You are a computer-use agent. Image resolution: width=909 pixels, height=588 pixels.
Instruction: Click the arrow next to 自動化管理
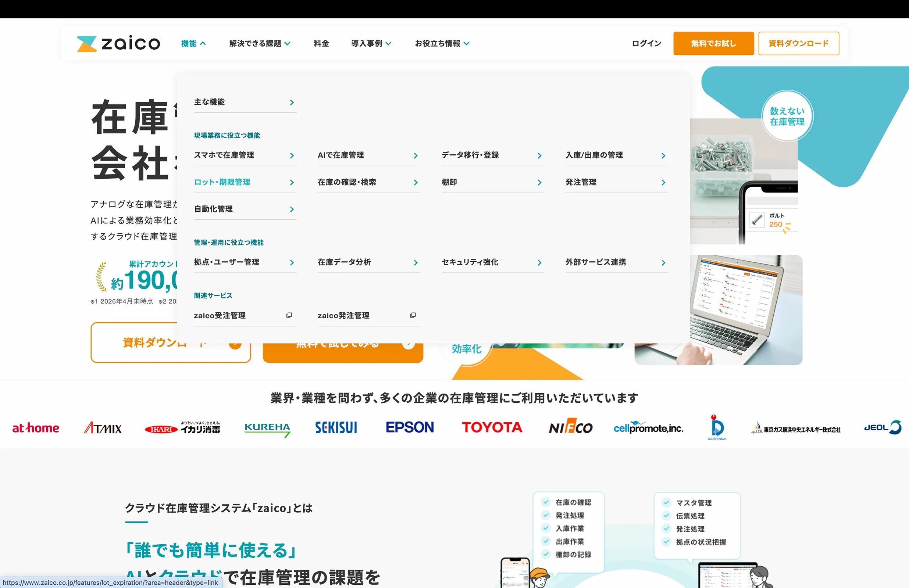(x=292, y=209)
